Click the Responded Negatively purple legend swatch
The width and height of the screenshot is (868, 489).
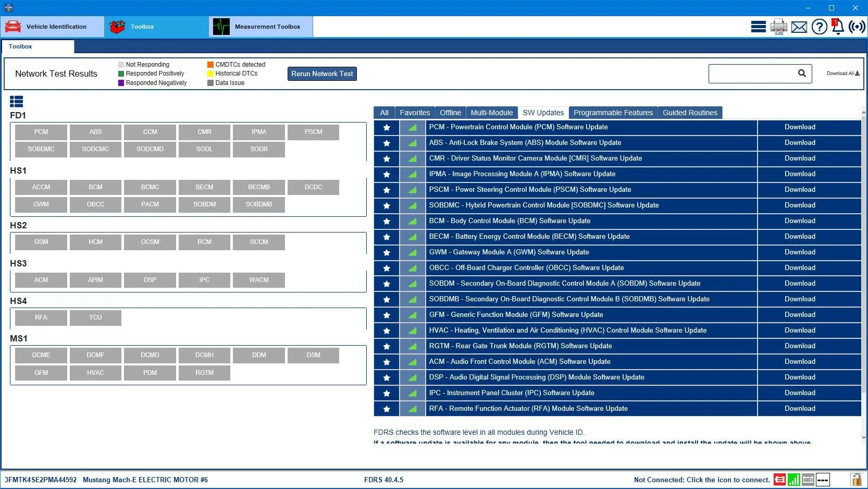coord(121,83)
